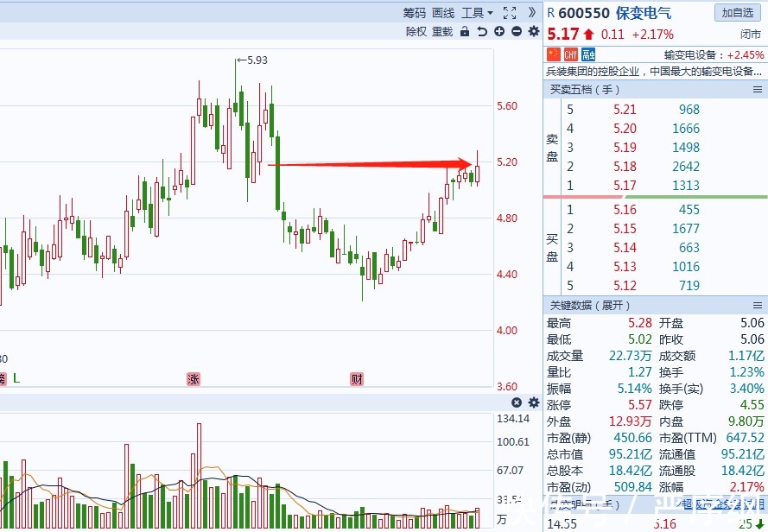This screenshot has height=532, width=768.
Task: Lock the chart with padlock icon
Action: coord(465,32)
